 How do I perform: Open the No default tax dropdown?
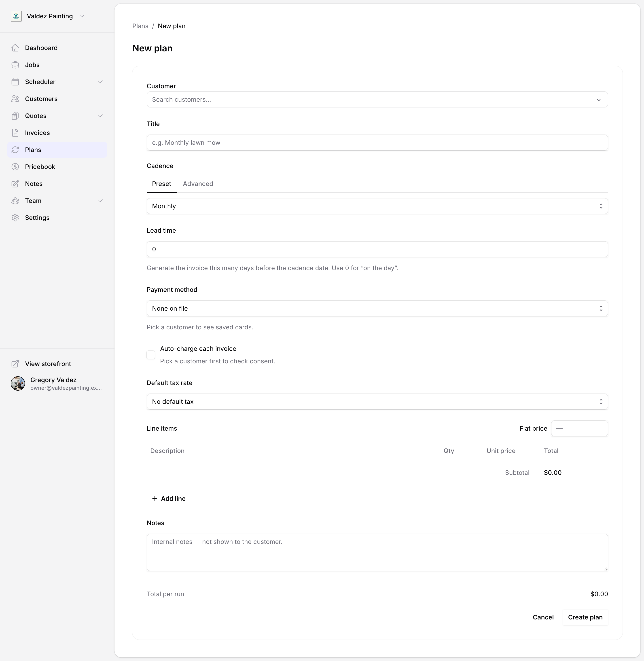click(377, 402)
